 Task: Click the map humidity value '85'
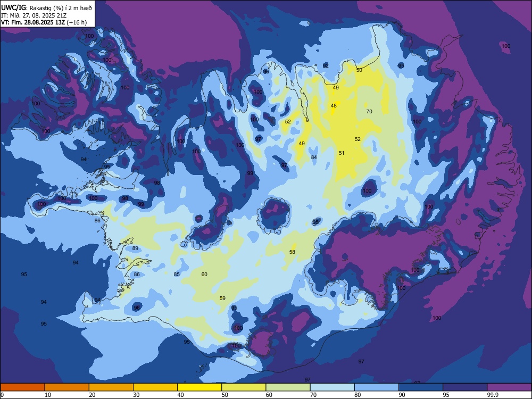177,275
